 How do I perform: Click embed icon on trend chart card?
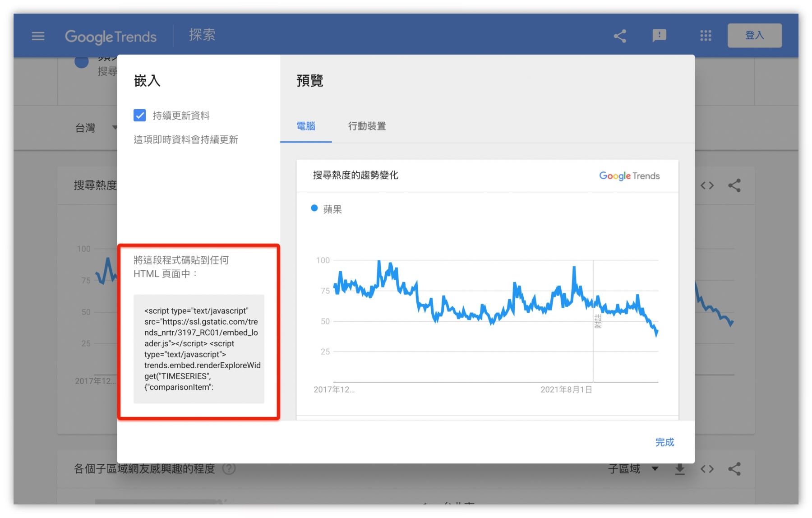coord(707,185)
